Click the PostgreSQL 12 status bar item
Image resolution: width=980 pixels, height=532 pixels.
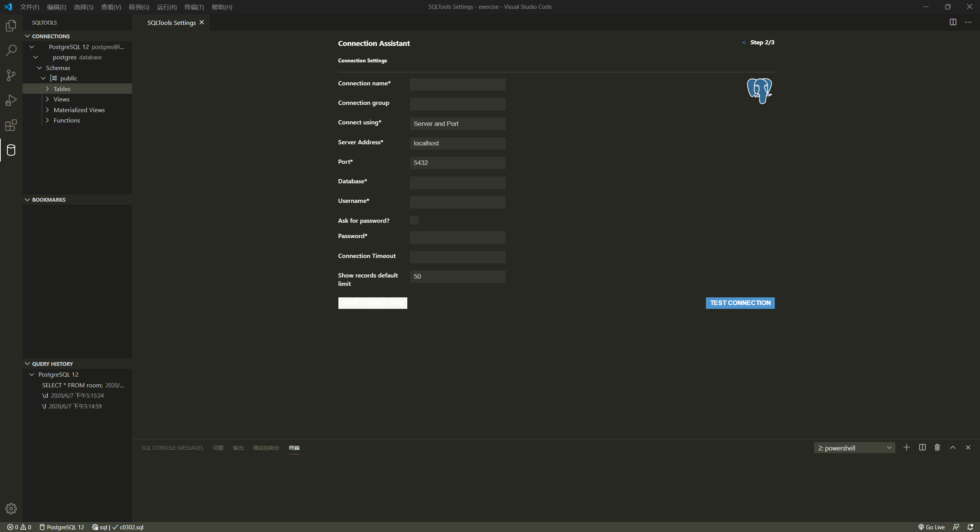point(61,527)
